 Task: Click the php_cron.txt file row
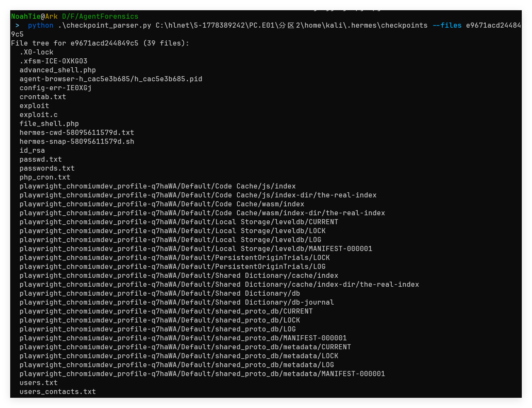45,177
